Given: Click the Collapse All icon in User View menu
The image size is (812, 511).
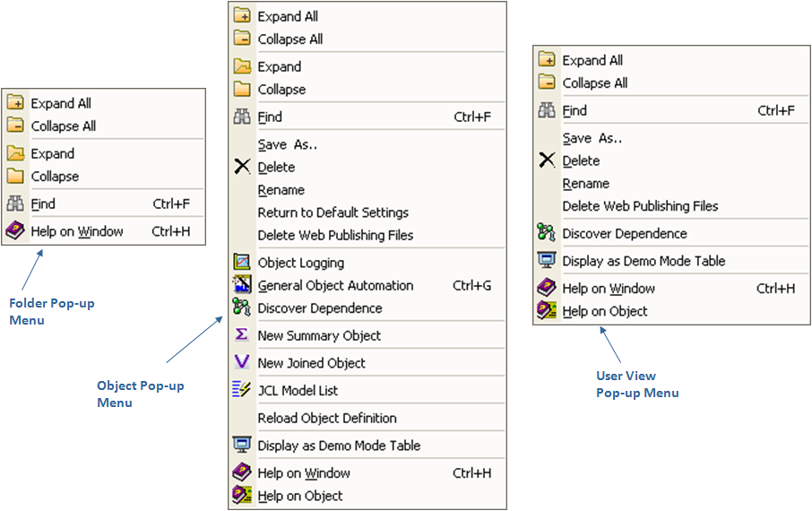Looking at the screenshot, I should (x=547, y=82).
